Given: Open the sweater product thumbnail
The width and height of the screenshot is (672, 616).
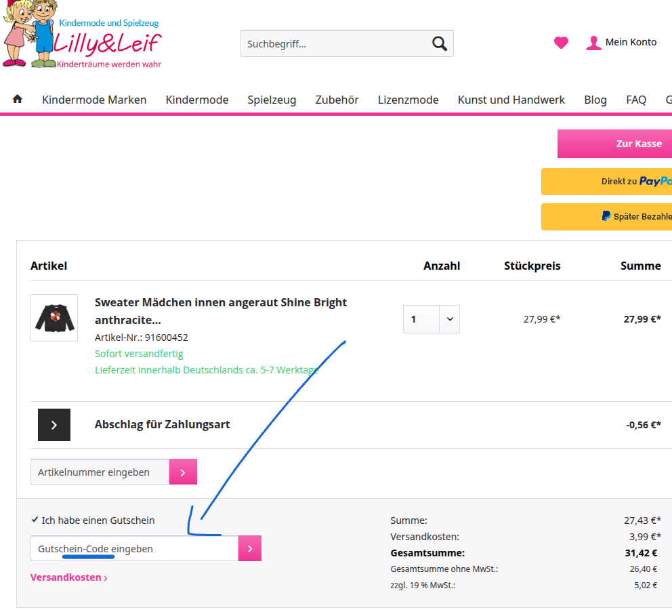Looking at the screenshot, I should point(54,318).
